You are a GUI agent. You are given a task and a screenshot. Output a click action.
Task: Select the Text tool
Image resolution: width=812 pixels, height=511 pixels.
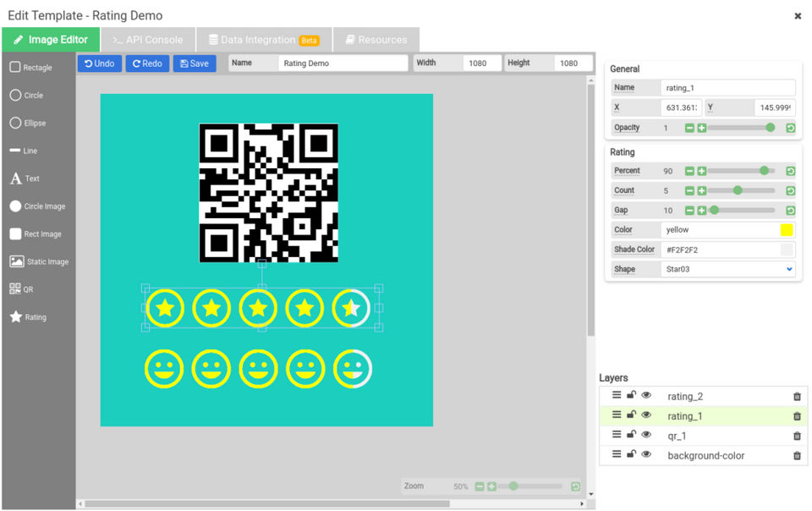[25, 179]
